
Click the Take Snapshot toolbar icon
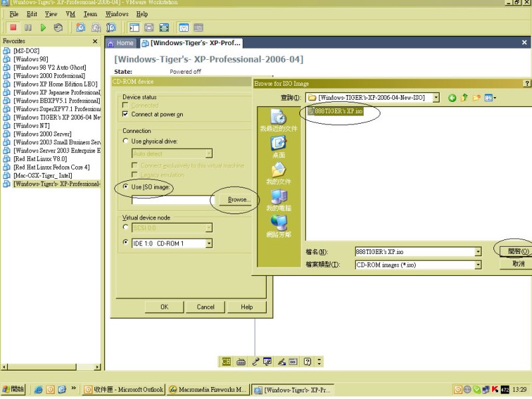click(80, 27)
